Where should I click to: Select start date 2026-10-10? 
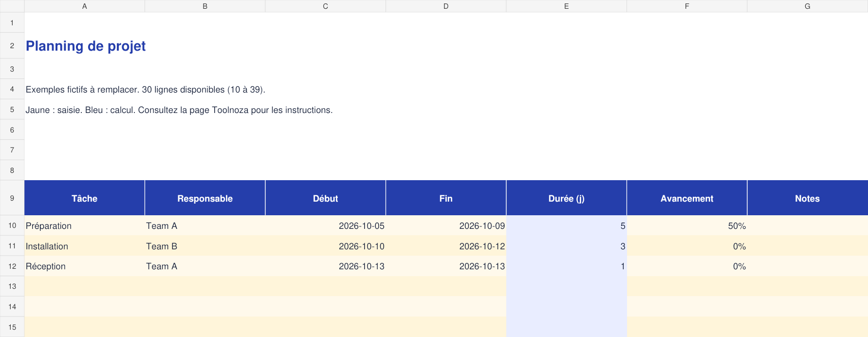326,246
